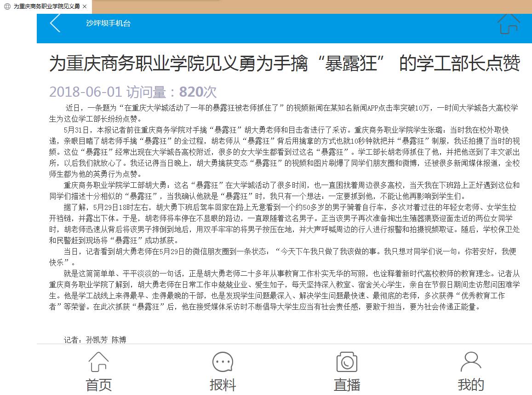Screen dimensions: 532x395
Task: Click the first paragraph starting with 近日
Action: coord(284,113)
